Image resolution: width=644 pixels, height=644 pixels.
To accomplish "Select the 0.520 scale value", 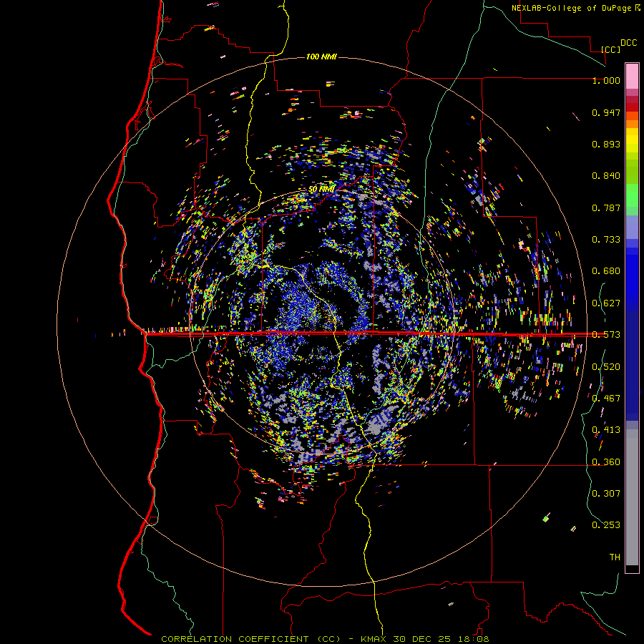I will (x=606, y=367).
